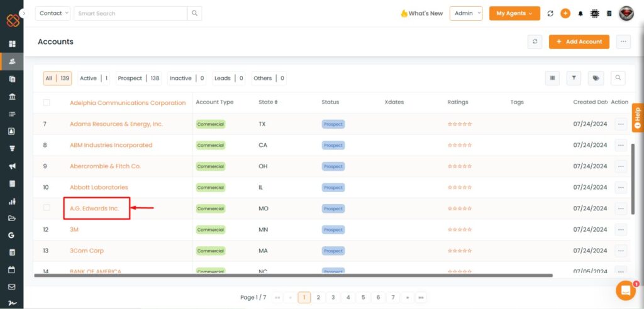Open actions menu for ABM Industries row
644x309 pixels.
tap(621, 145)
